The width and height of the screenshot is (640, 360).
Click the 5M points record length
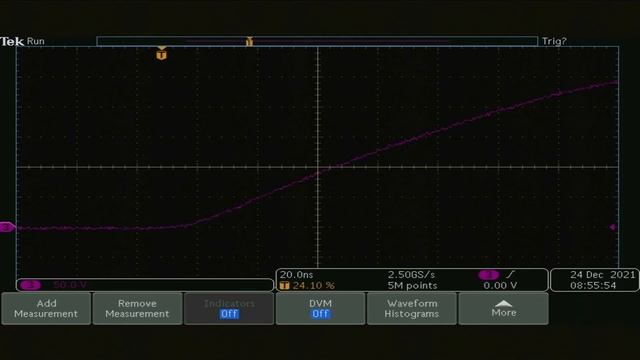point(412,286)
